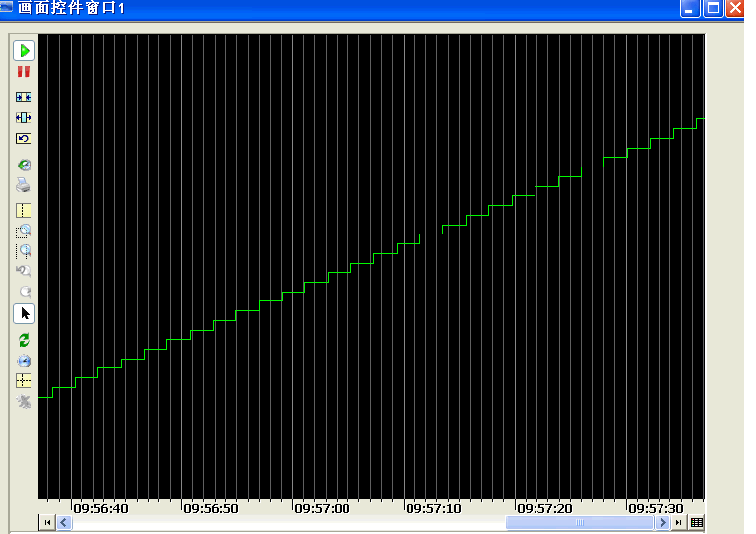This screenshot has width=756, height=534.
Task: Click the expand time axis icon
Action: (24, 117)
